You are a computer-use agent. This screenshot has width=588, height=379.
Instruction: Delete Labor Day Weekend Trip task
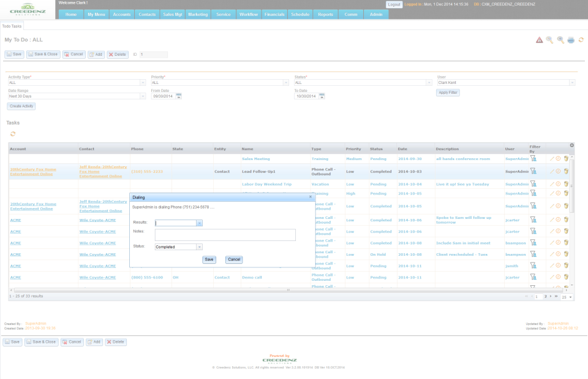[566, 184]
